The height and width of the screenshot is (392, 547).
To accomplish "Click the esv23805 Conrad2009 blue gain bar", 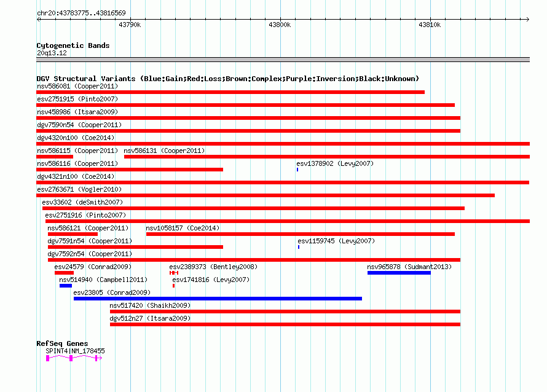I will point(218,299).
